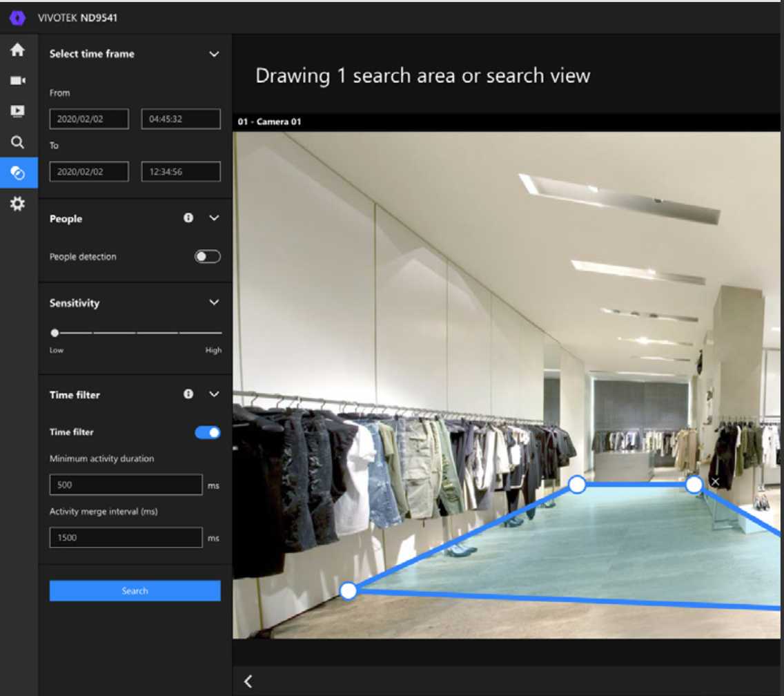
Task: Open the playback icon in sidebar
Action: [x=17, y=111]
